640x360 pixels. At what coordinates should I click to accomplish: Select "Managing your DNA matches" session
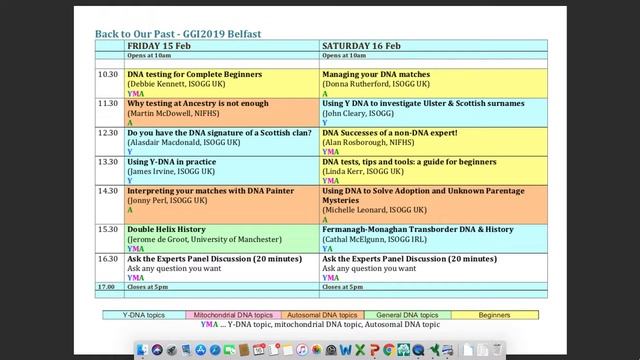[376, 74]
